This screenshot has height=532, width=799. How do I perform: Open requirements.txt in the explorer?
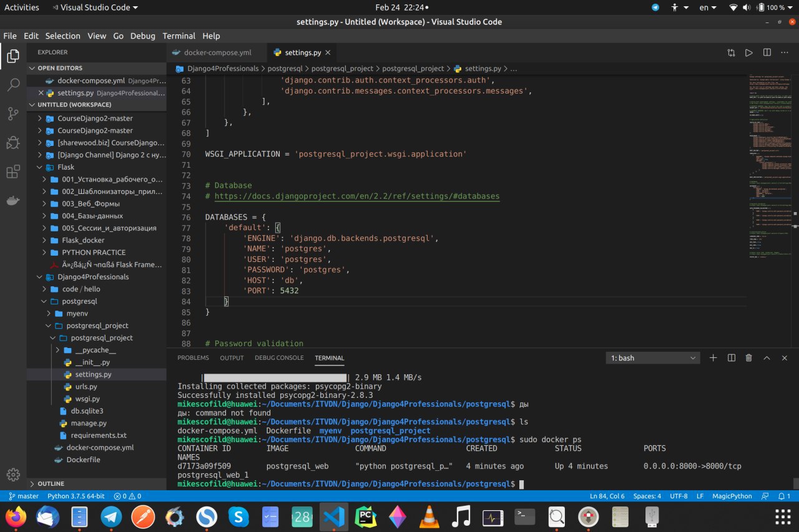point(96,435)
